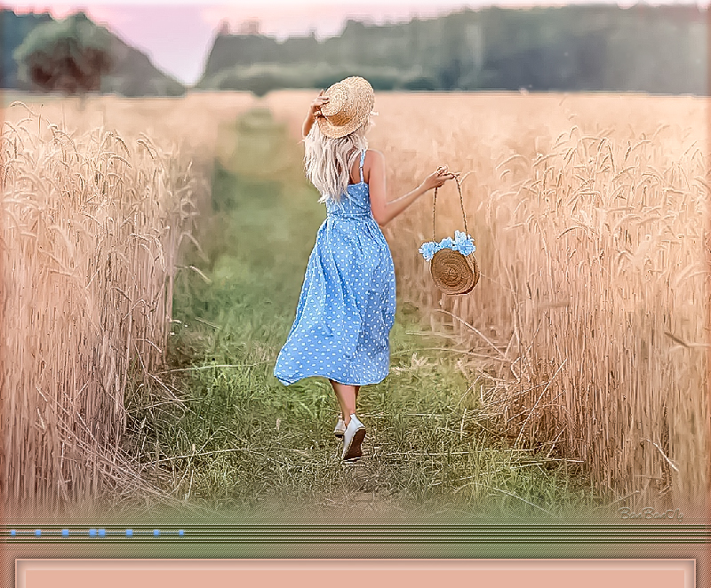Click the woman's straw hat
This screenshot has height=588, width=711.
point(346,106)
